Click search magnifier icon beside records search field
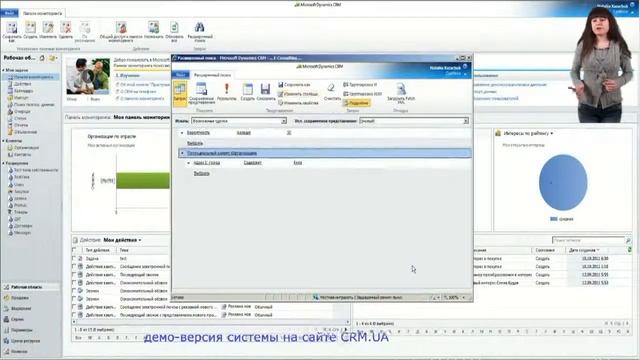This screenshot has width=640, height=360. point(628,240)
